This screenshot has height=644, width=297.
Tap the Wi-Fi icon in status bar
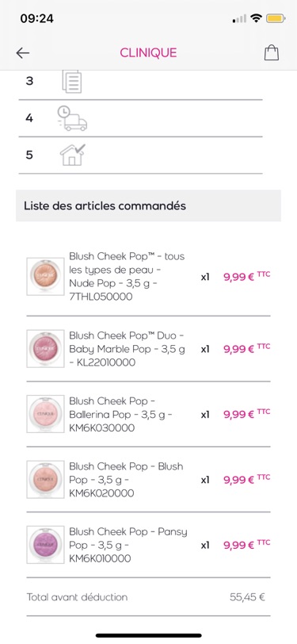click(x=257, y=18)
